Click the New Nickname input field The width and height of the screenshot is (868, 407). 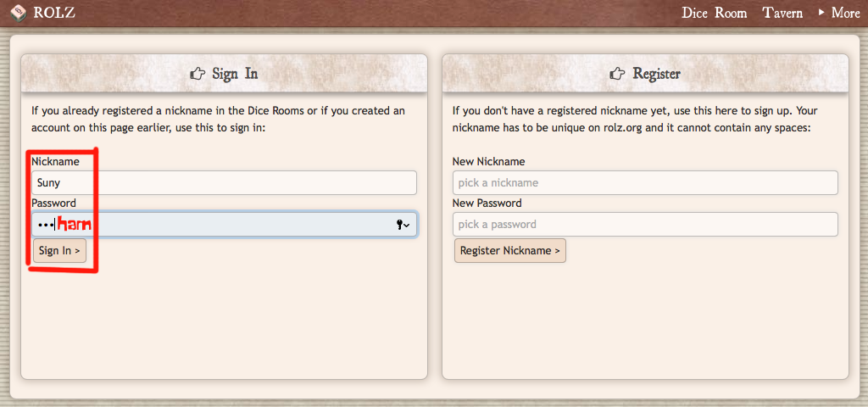pos(645,183)
